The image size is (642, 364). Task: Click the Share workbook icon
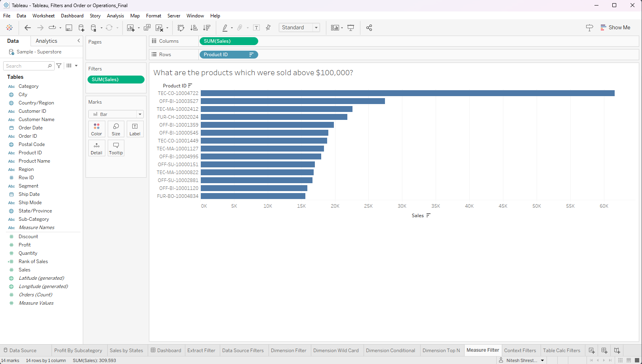pyautogui.click(x=369, y=28)
